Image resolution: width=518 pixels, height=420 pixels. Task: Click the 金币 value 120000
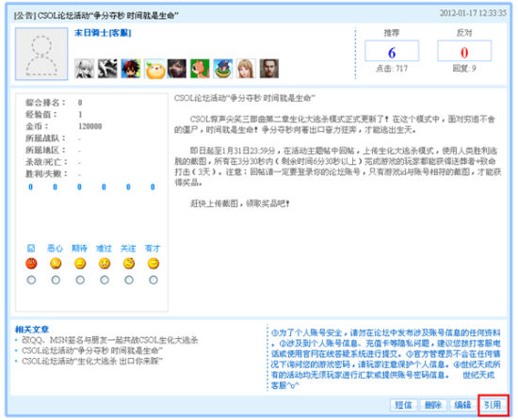90,126
